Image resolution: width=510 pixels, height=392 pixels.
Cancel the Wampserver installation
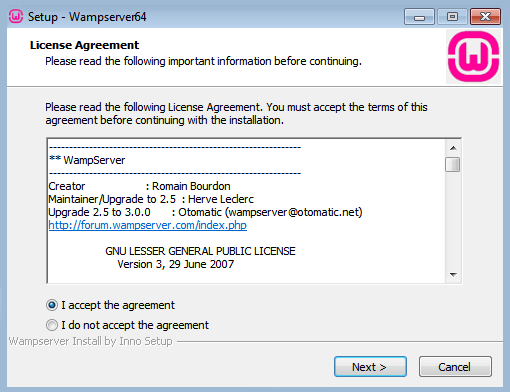pyautogui.click(x=455, y=367)
